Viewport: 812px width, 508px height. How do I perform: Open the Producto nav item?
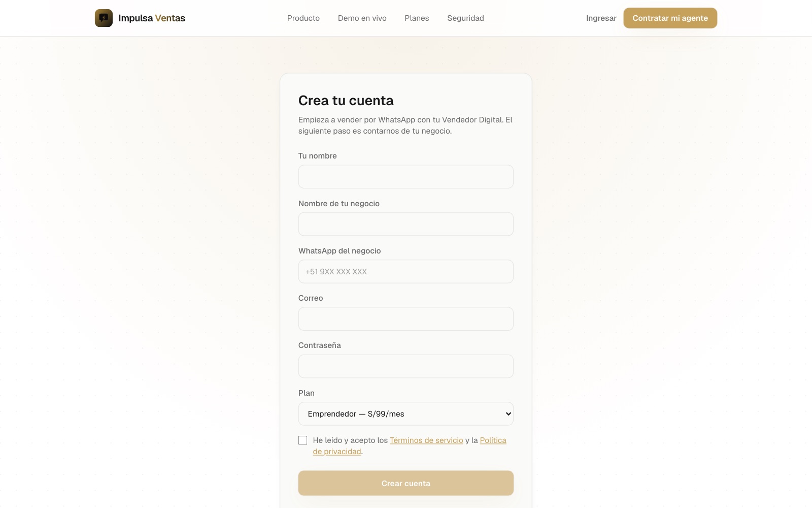pos(303,18)
